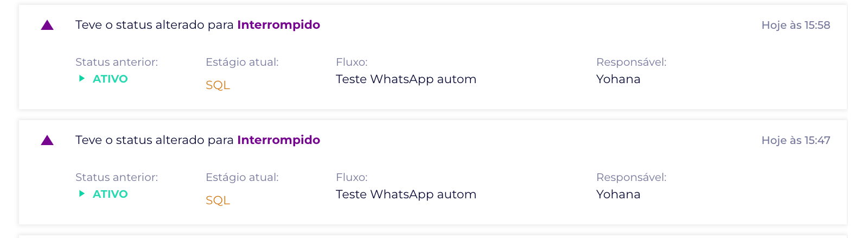This screenshot has width=868, height=238.
Task: Click the green play arrow in the 15:47 entry
Action: click(82, 194)
